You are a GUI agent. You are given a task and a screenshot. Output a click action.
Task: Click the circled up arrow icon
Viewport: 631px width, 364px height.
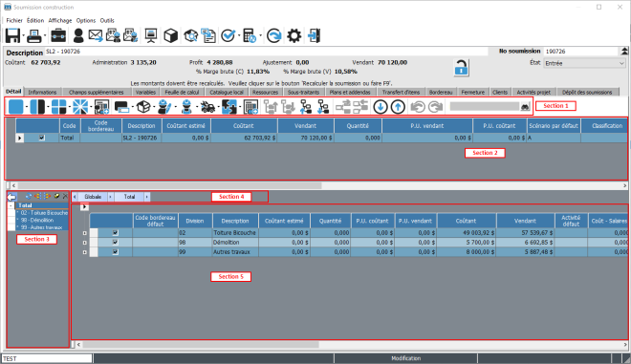click(398, 107)
